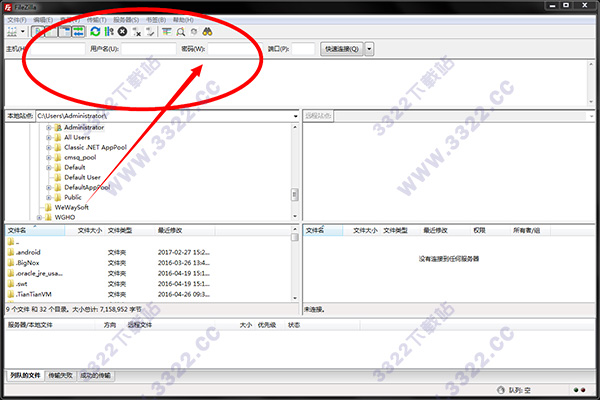Sort local files by 文件大小 column

pos(85,230)
